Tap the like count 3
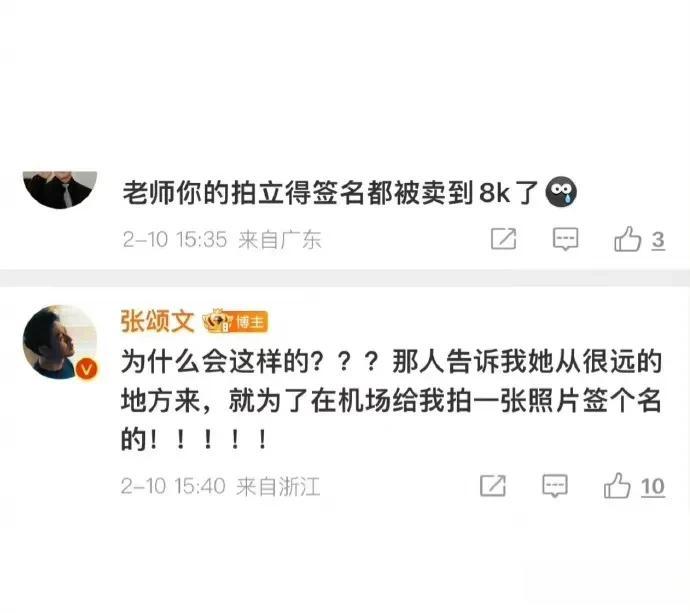The width and height of the screenshot is (690, 613). click(658, 241)
